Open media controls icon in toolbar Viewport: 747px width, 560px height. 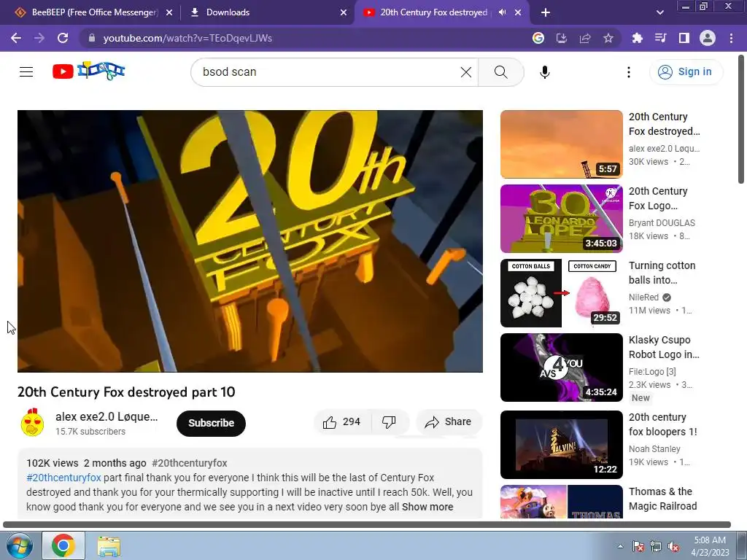tap(660, 38)
